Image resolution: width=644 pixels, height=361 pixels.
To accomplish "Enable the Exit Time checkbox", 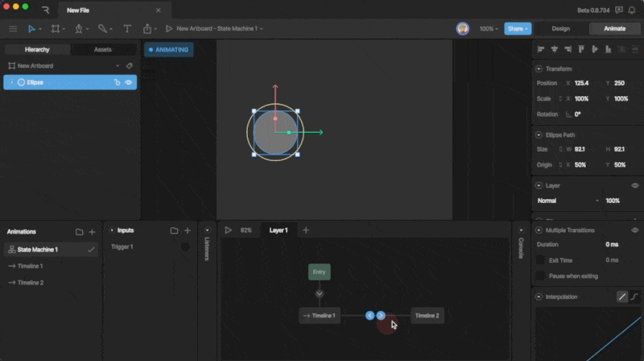I will pyautogui.click(x=541, y=259).
